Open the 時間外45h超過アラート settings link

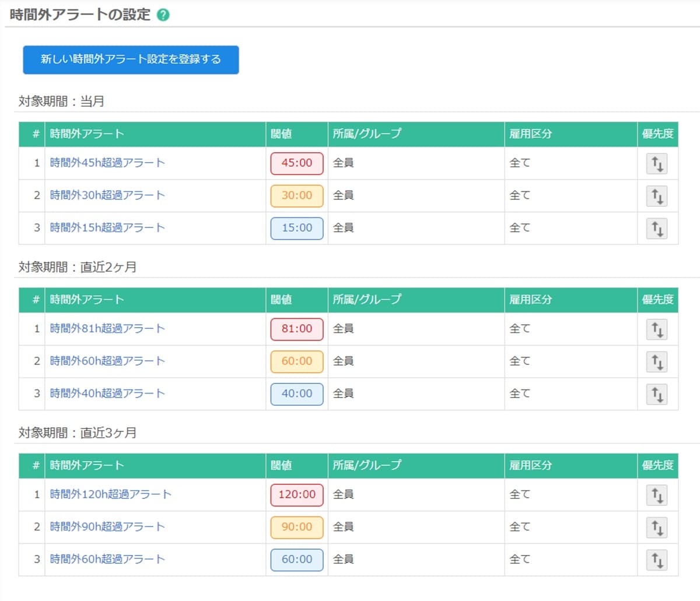[106, 163]
